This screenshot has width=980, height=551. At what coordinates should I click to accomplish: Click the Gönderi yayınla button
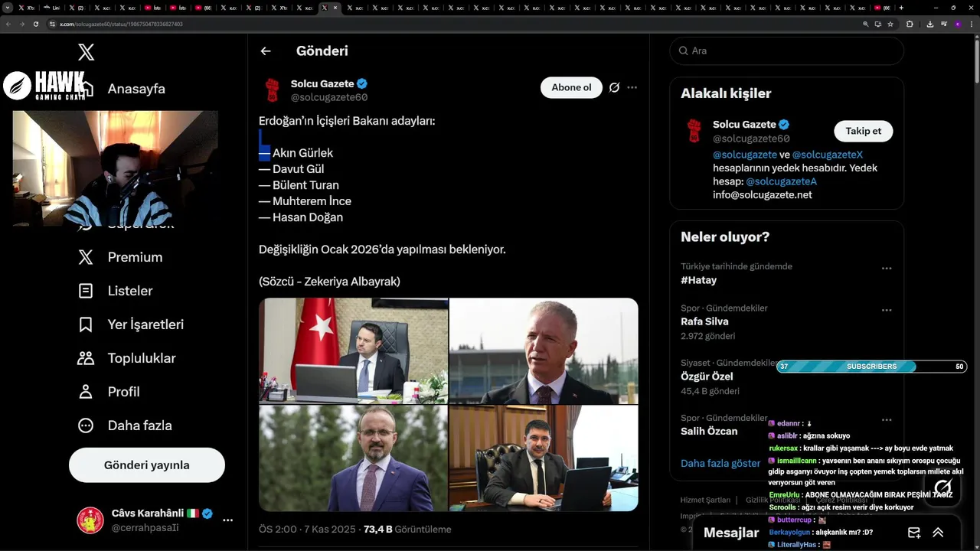tap(147, 465)
